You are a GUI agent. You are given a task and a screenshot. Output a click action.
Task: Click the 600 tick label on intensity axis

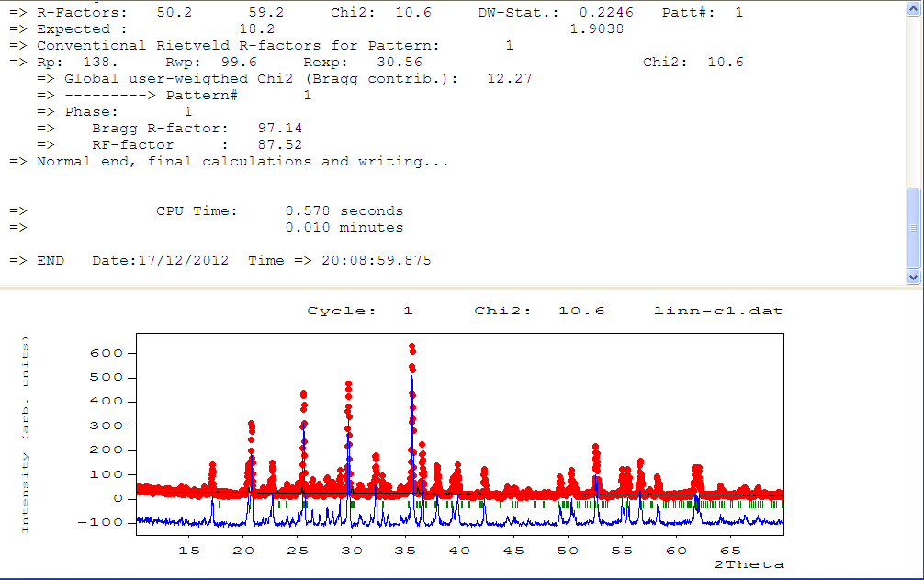[x=106, y=353]
